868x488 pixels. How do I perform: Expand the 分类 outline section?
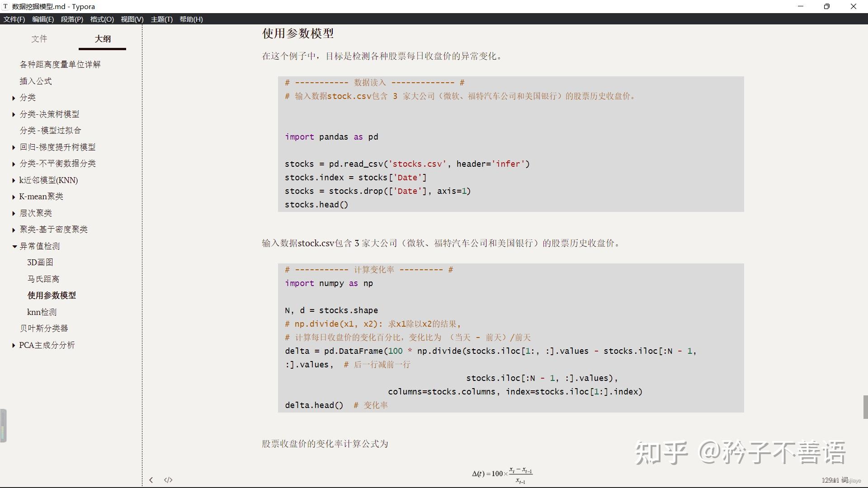point(14,98)
